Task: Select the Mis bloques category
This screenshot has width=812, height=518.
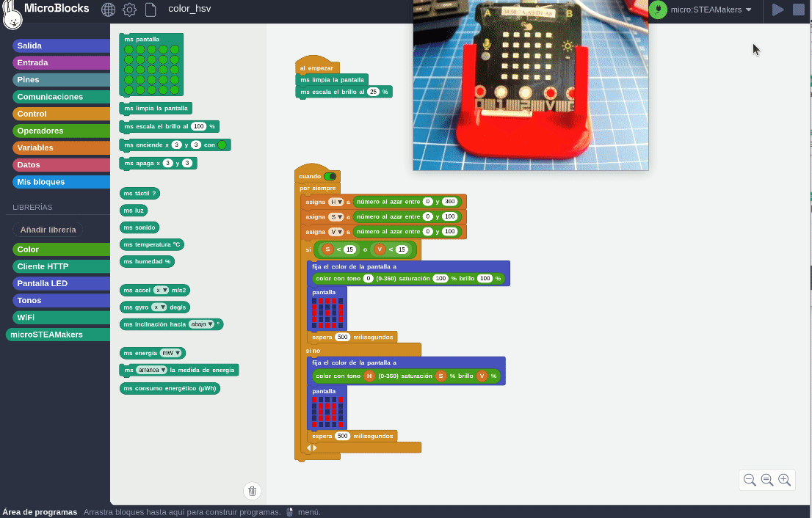Action: point(61,182)
